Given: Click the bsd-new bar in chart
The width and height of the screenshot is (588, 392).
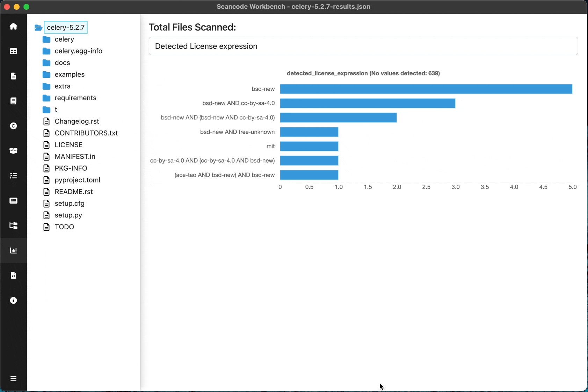Looking at the screenshot, I should coord(426,89).
